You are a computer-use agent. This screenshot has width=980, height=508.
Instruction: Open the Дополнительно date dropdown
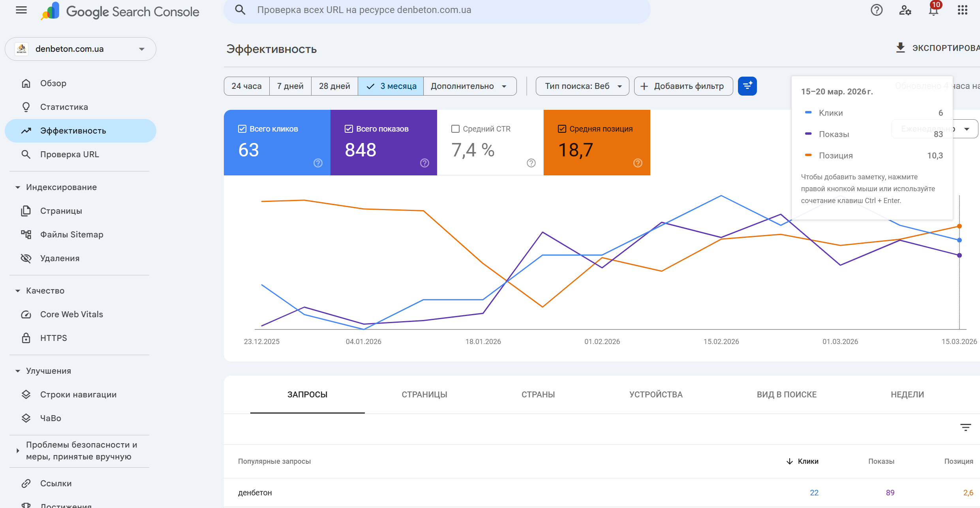point(469,86)
